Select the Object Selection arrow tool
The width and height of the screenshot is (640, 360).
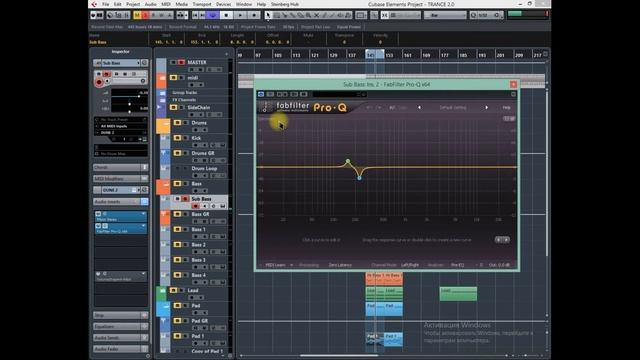(x=268, y=15)
